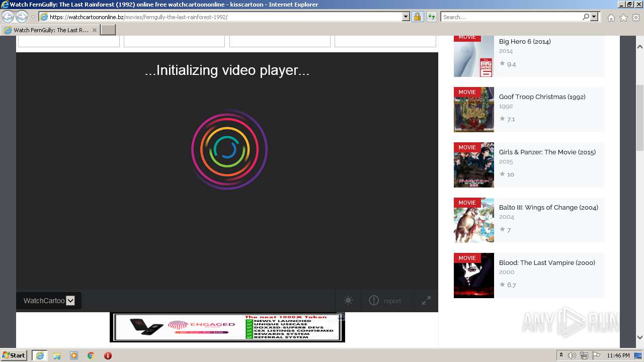
Task: Click the loading spinner in video player
Action: tap(229, 149)
